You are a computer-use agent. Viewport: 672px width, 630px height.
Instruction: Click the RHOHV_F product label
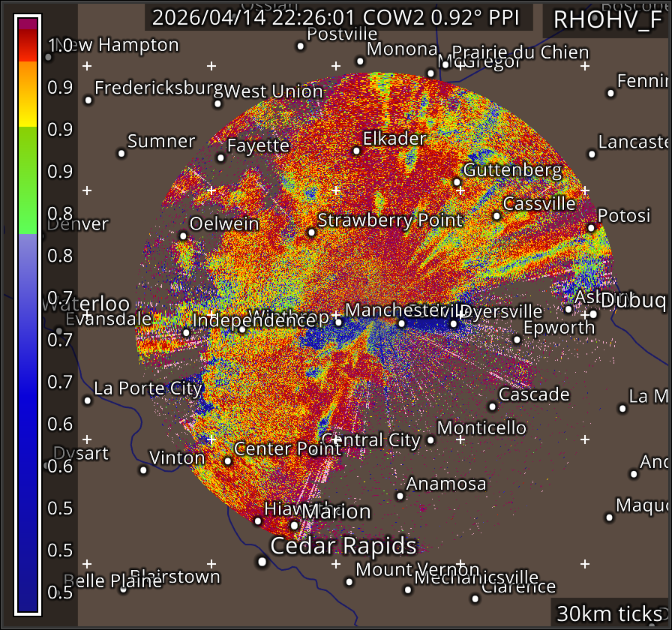(607, 20)
